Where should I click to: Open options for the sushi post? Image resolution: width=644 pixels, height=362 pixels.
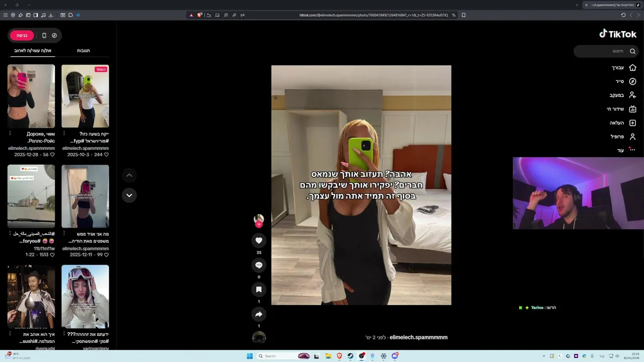(10, 334)
